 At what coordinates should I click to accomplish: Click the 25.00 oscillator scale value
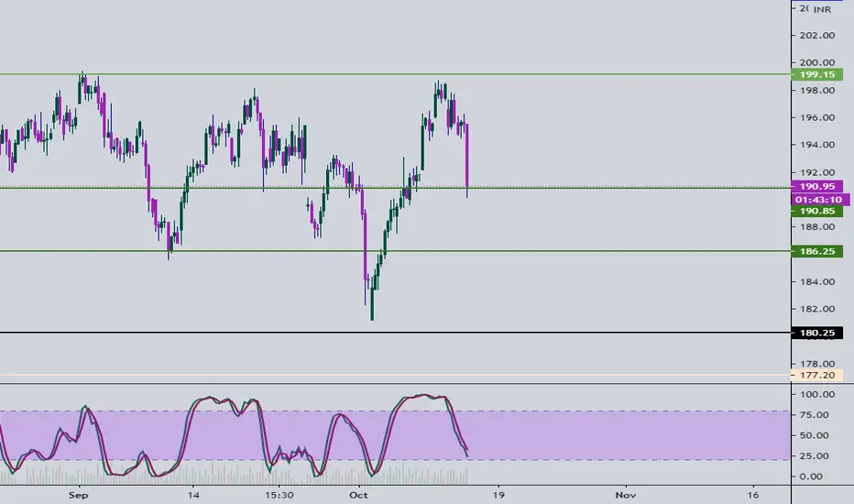tap(815, 456)
